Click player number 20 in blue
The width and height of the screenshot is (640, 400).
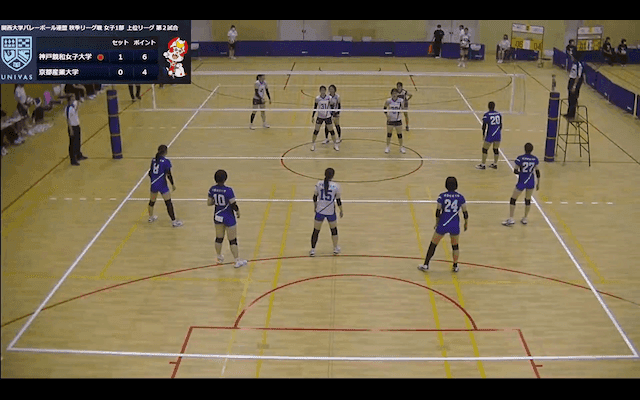point(490,135)
